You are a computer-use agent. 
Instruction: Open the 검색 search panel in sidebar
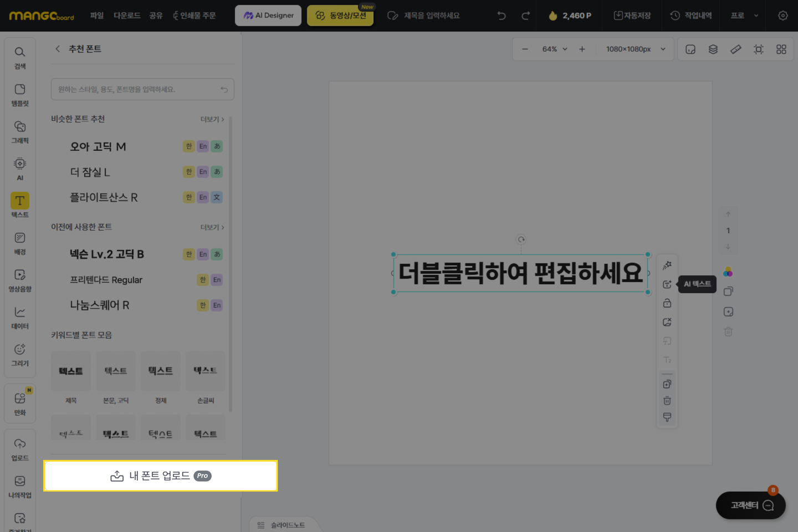[20, 58]
